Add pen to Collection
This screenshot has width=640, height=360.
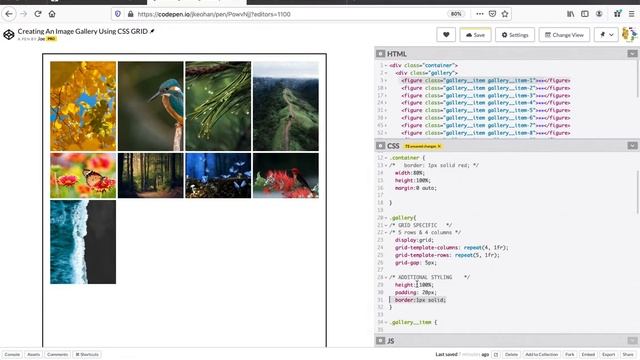(x=541, y=354)
